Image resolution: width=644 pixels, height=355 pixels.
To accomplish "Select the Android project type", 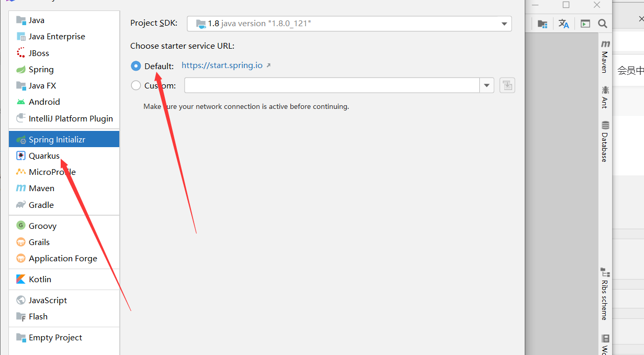I will [40, 102].
